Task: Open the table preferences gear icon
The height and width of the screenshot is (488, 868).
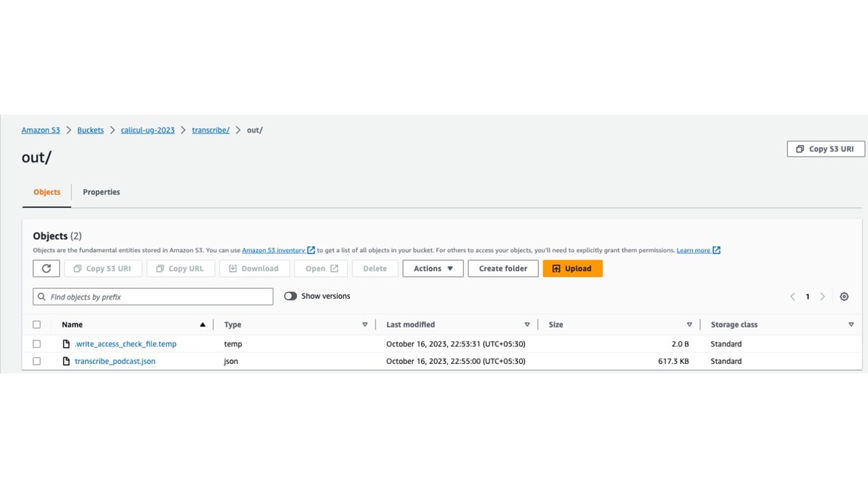Action: click(844, 297)
